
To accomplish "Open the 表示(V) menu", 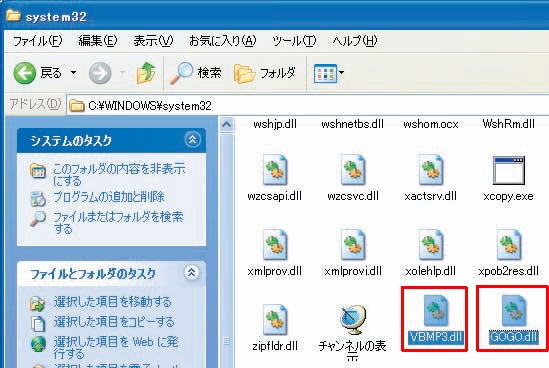I will click(x=153, y=41).
